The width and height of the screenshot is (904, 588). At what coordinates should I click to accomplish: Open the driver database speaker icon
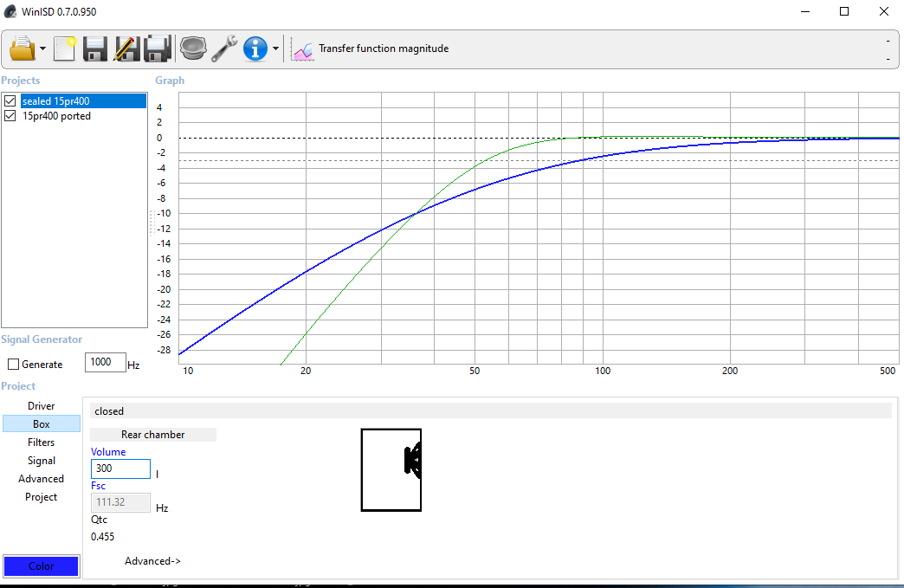193,48
